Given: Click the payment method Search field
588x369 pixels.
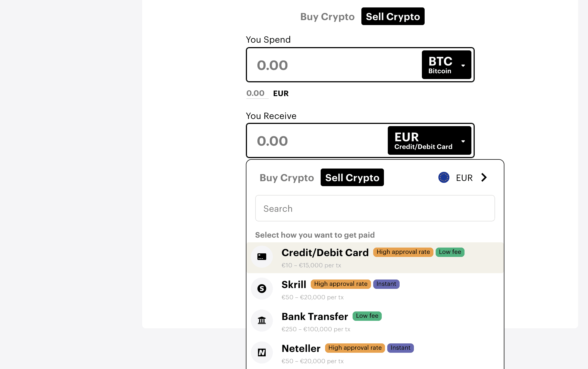Looking at the screenshot, I should 375,208.
